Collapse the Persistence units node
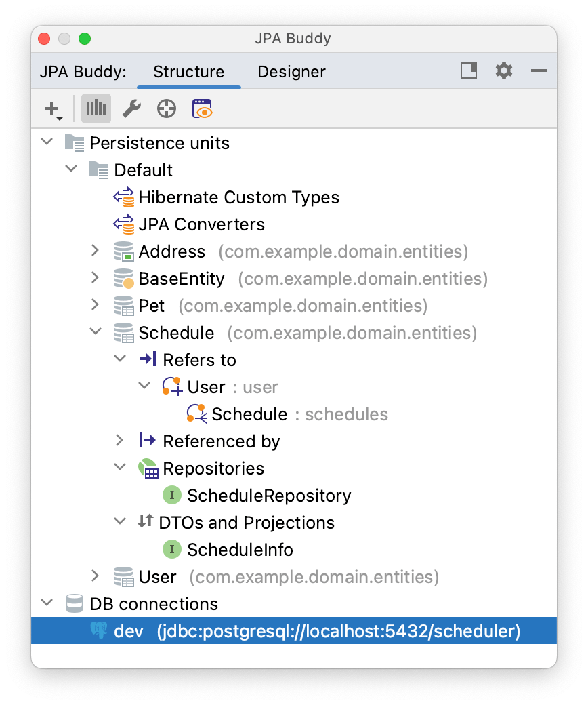588x705 pixels. [x=46, y=142]
